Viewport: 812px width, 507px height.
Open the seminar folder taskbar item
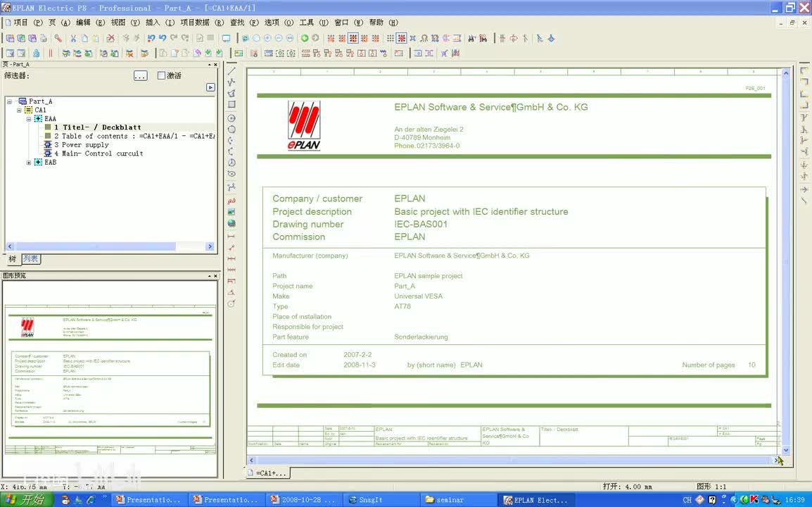point(458,500)
